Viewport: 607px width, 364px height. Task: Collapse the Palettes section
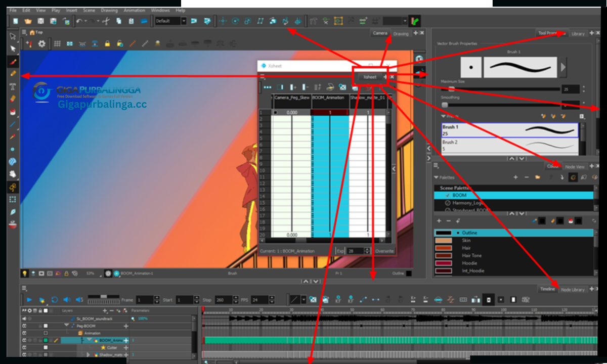tap(437, 177)
